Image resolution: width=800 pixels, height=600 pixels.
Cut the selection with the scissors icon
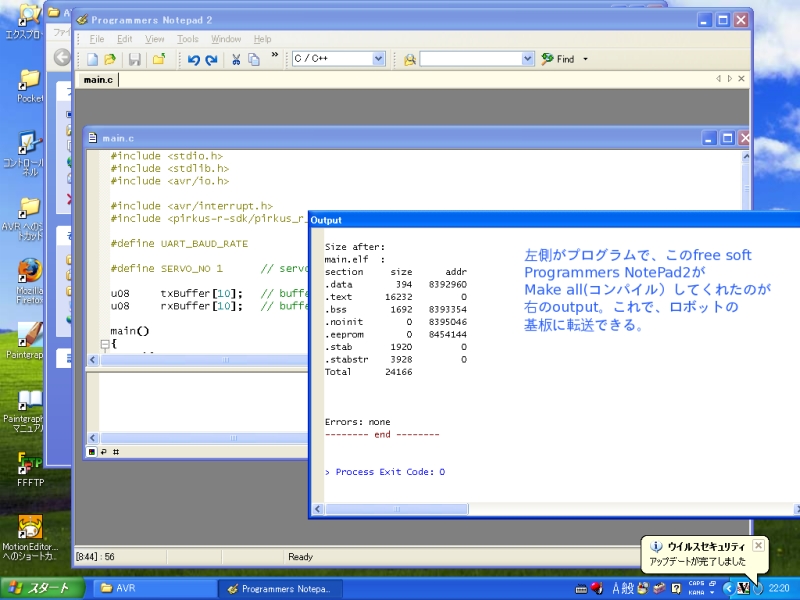tap(236, 60)
